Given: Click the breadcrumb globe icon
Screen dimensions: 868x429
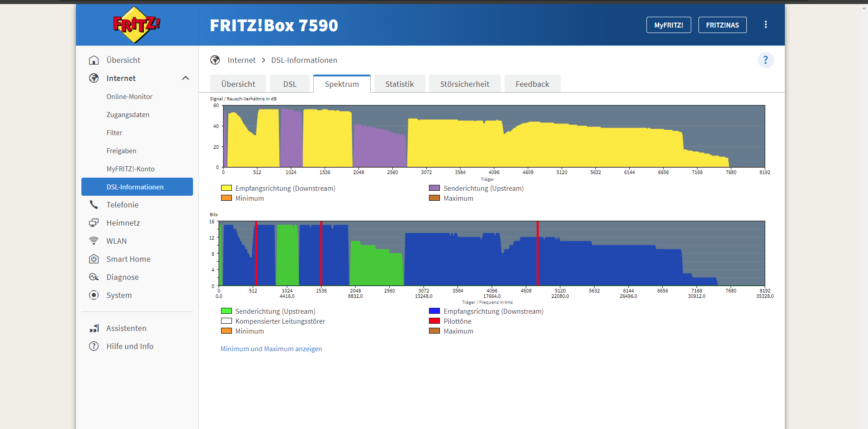Looking at the screenshot, I should (215, 60).
